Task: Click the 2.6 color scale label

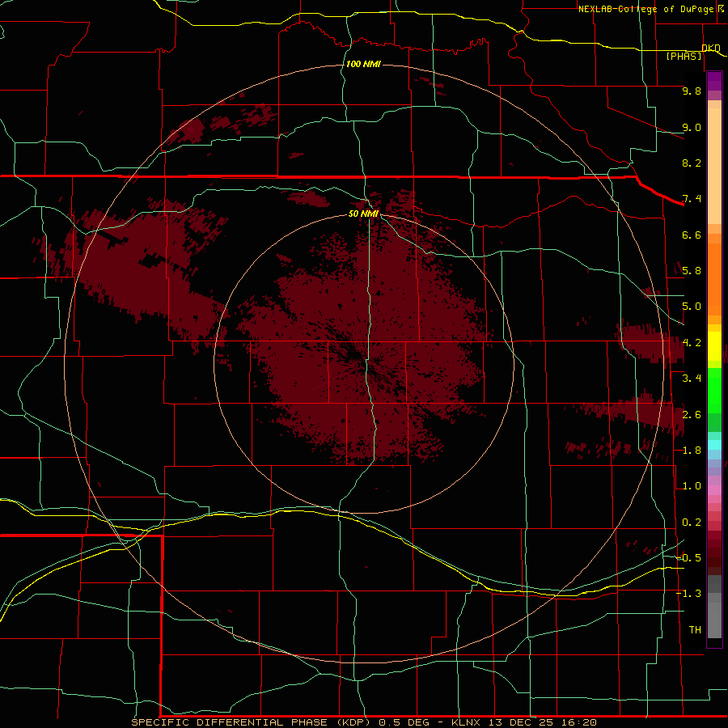Action: [692, 415]
